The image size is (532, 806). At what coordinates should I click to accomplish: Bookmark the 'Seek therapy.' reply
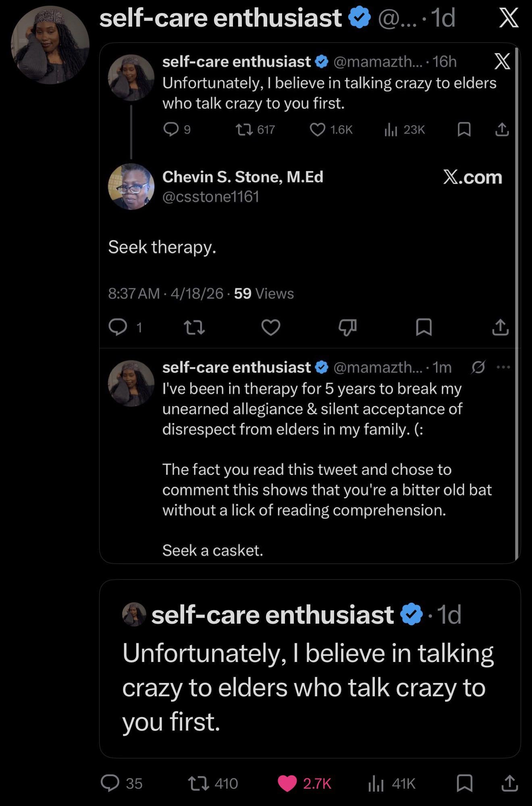[x=424, y=327]
